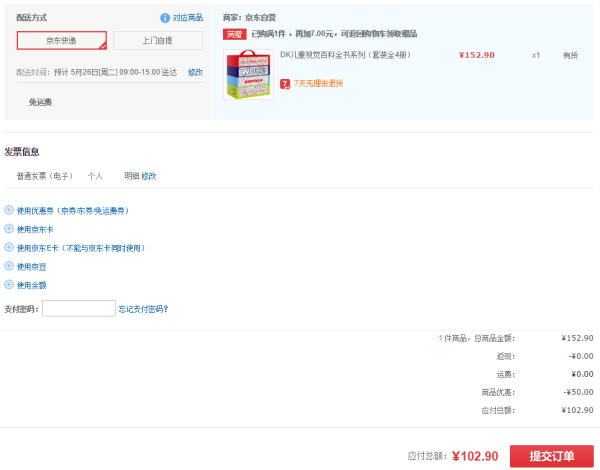Click 修改 next to delivery time
600x470 pixels.
point(195,72)
